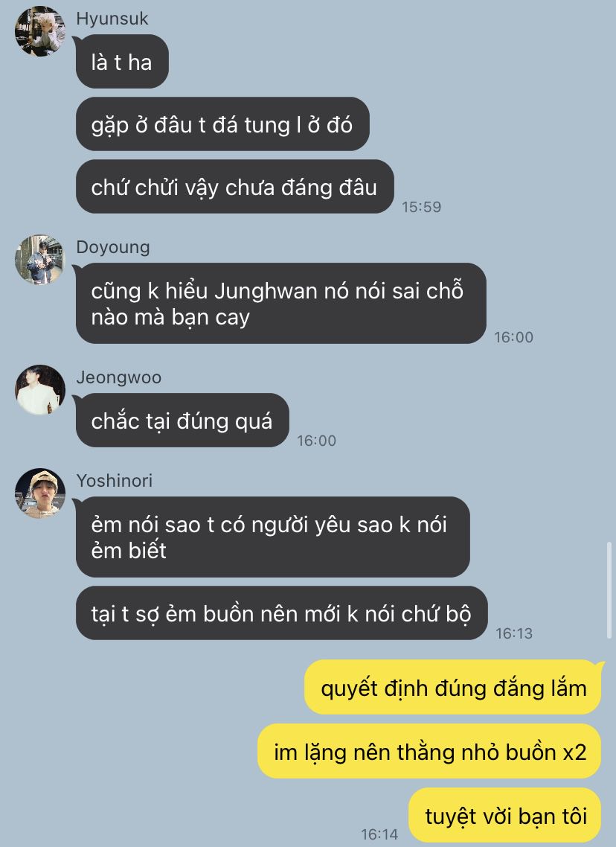Select the Hyunsuk sender name
The image size is (616, 847).
click(112, 19)
